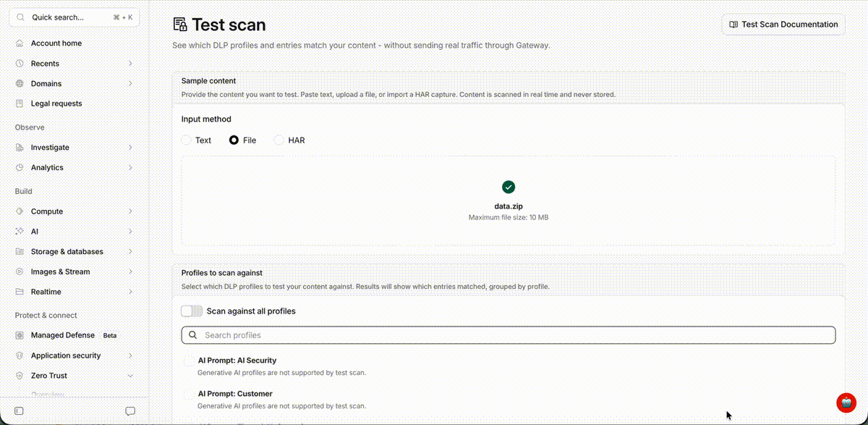Screen dimensions: 868x425
Task: Click the Quick search magnifier icon
Action: [x=21, y=17]
